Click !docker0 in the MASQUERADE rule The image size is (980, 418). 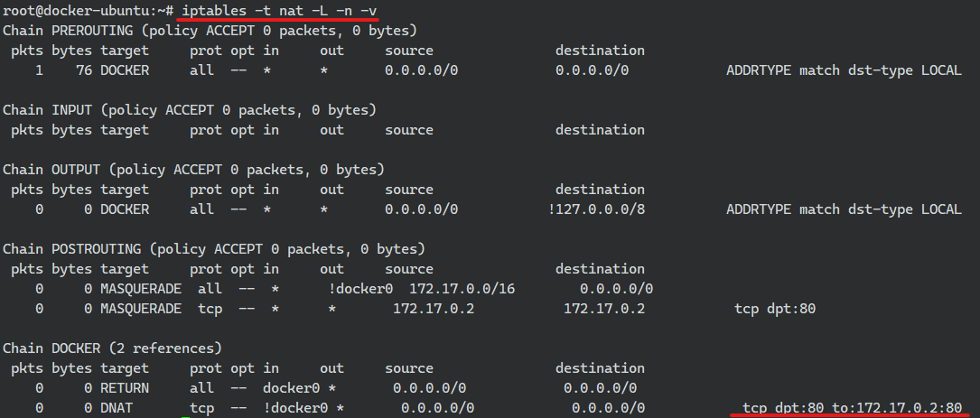[361, 289]
